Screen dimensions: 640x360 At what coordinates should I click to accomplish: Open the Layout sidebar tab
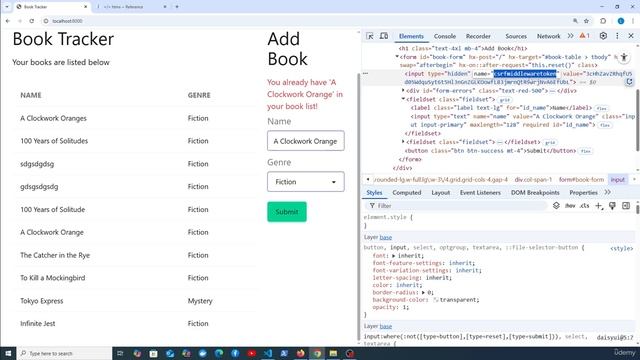(440, 193)
